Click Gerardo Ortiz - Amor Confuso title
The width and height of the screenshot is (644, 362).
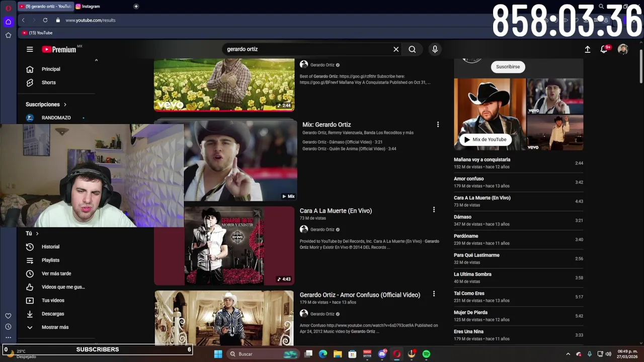pyautogui.click(x=360, y=295)
